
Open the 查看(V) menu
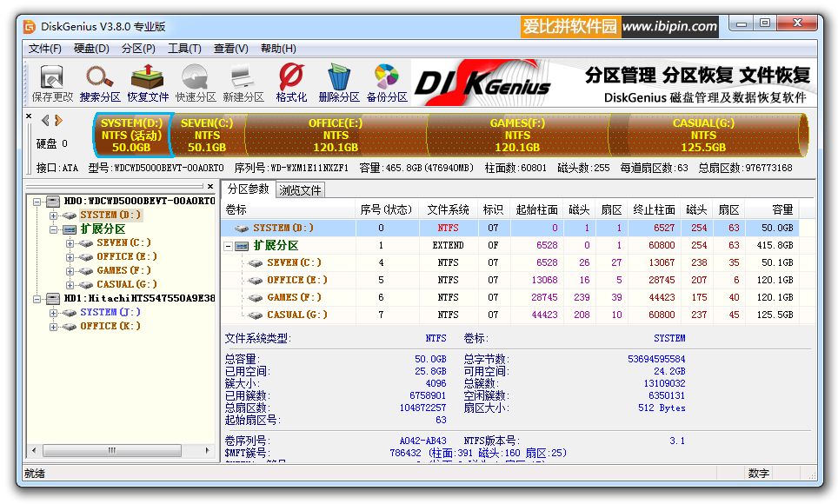[x=231, y=49]
